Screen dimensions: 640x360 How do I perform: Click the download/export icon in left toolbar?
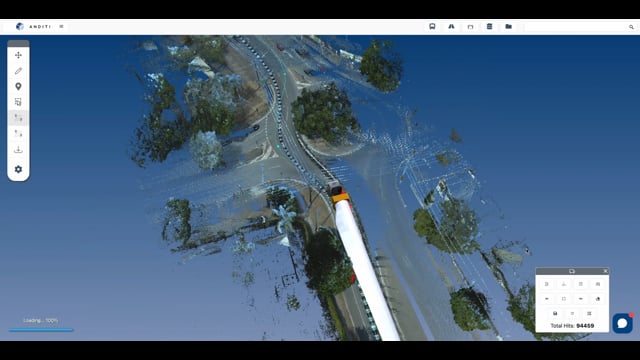click(x=18, y=149)
